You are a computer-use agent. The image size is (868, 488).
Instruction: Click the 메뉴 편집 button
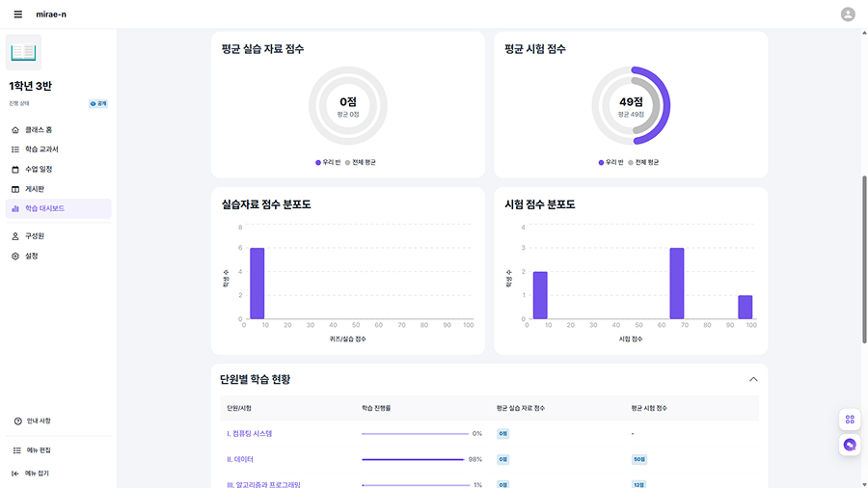(39, 450)
